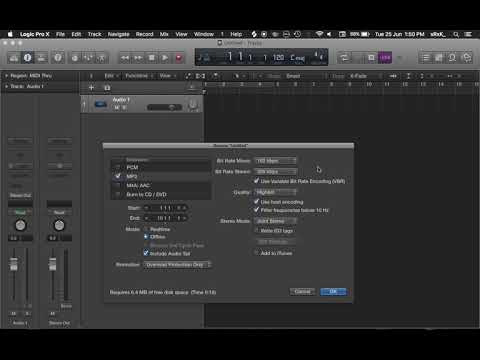Click the Start position field

coord(165,208)
